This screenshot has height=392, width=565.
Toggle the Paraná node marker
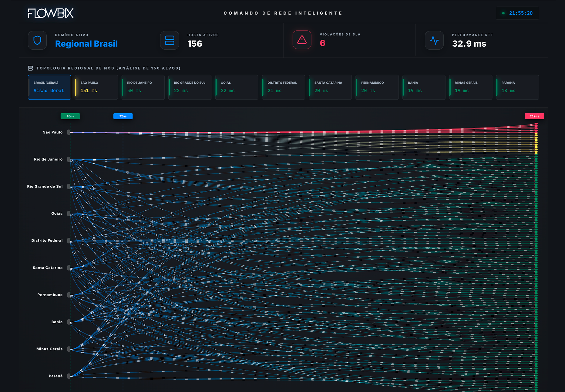(69, 376)
